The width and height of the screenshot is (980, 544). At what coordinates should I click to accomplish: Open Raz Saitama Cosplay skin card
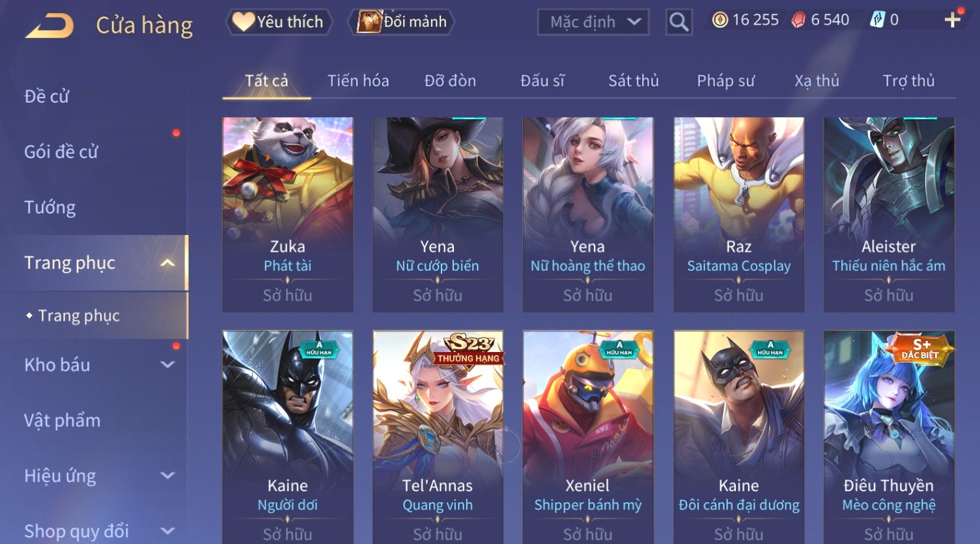tap(738, 214)
